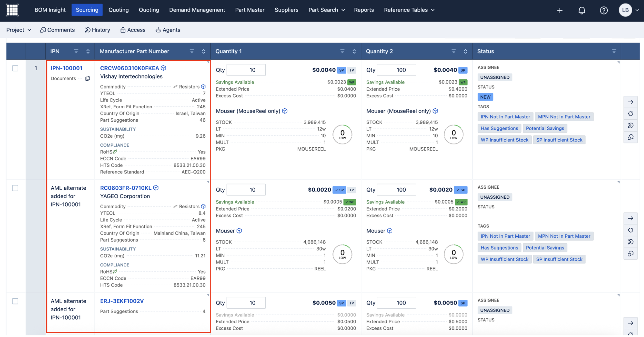Screen dimensions: 644x337
Task: Click the plus icon in top bar
Action: point(560,10)
